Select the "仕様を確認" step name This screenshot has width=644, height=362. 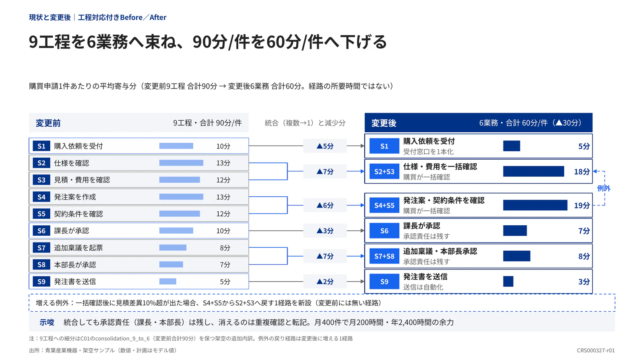tap(72, 163)
